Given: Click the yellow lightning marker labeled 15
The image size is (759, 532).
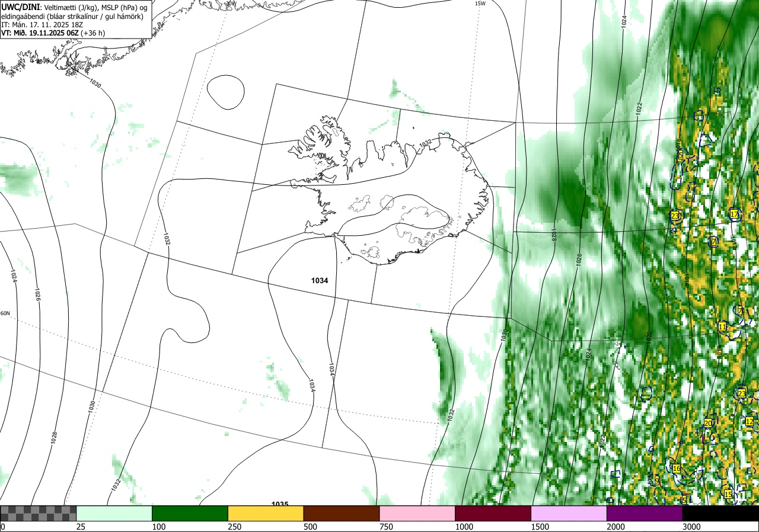Looking at the screenshot, I should (x=728, y=493).
